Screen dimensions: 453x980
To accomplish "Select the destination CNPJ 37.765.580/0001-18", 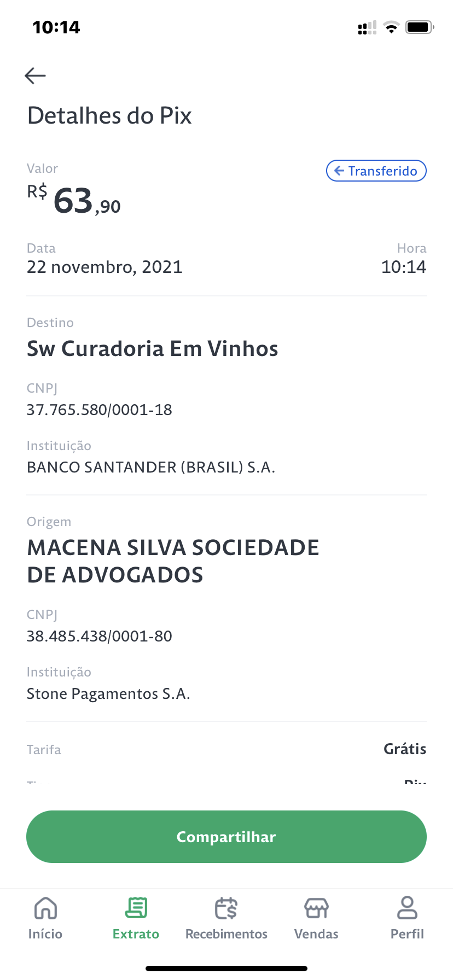I will 100,410.
